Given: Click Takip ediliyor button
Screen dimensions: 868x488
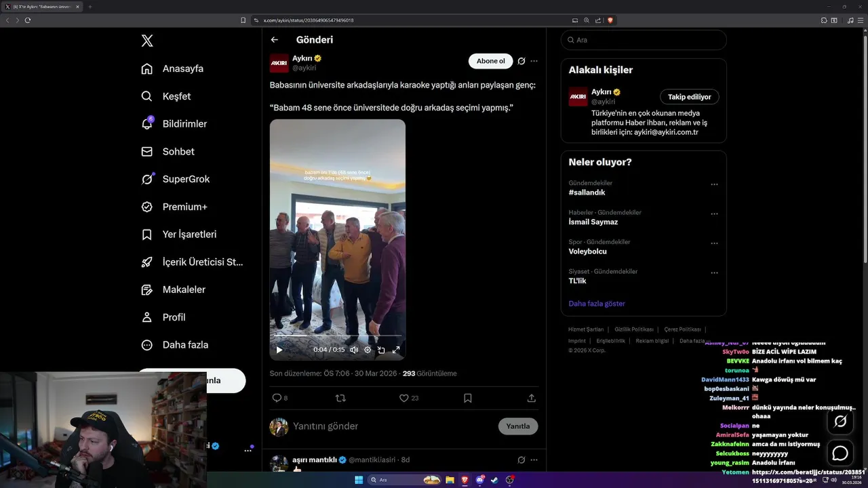Looking at the screenshot, I should (690, 97).
